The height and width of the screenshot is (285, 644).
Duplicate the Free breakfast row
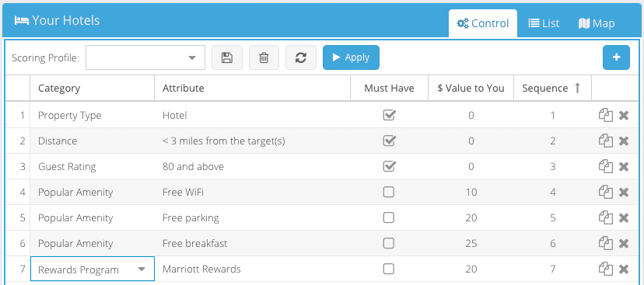click(605, 244)
